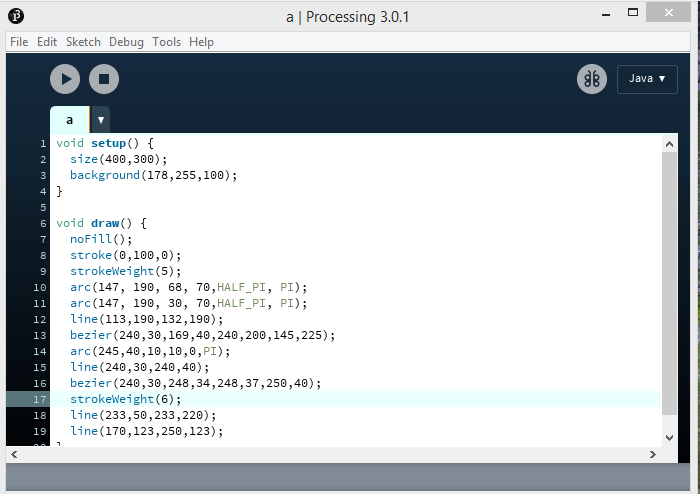700x494 pixels.
Task: Stop the running sketch
Action: (x=104, y=79)
